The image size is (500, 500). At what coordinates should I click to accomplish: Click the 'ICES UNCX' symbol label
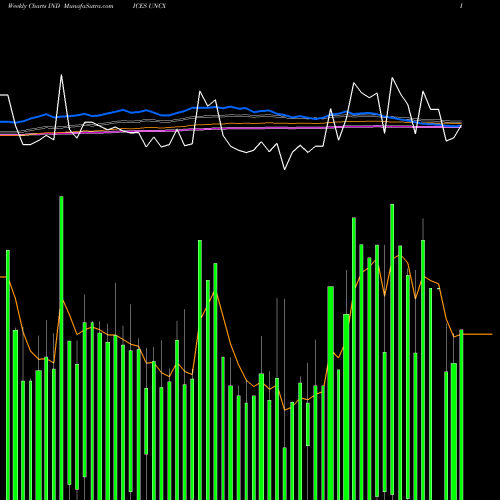click(149, 6)
